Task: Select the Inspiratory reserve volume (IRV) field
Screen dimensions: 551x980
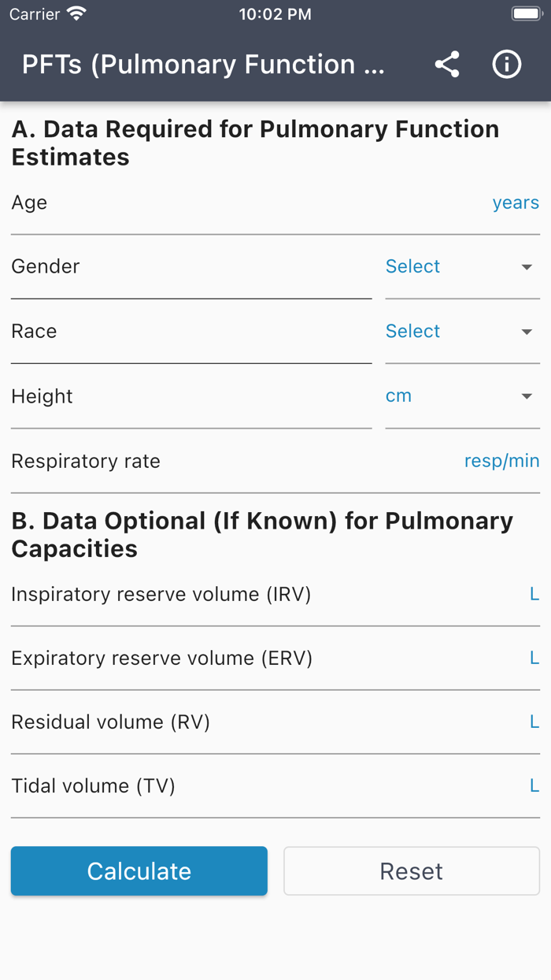Action: tap(275, 594)
